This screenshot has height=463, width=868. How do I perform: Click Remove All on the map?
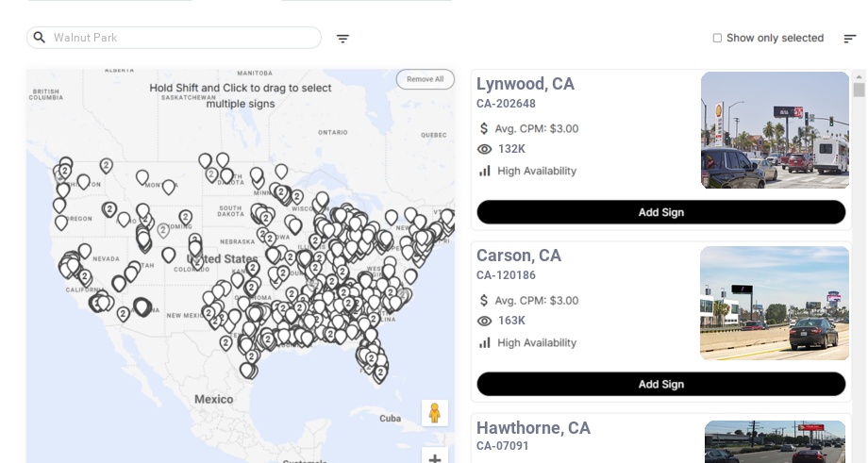click(425, 79)
